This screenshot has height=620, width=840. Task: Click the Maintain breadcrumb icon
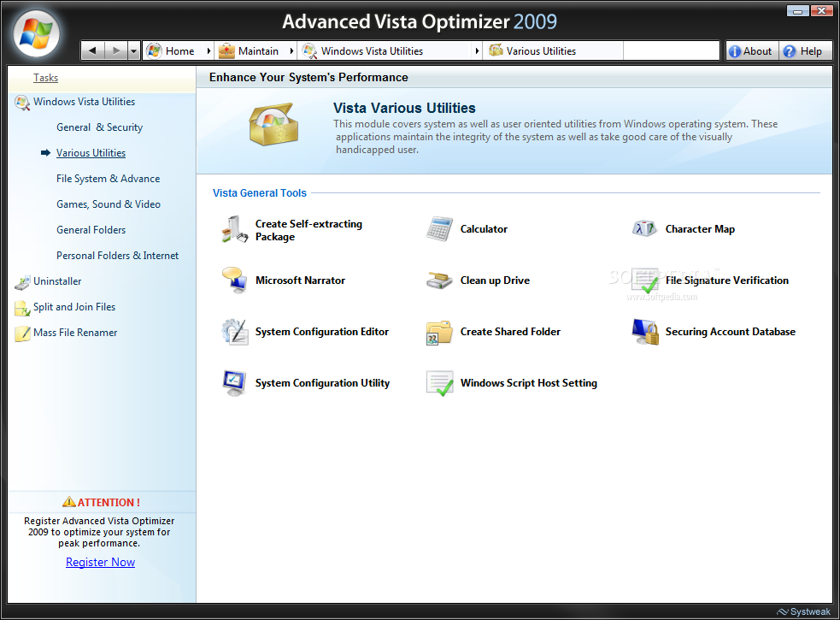coord(226,51)
